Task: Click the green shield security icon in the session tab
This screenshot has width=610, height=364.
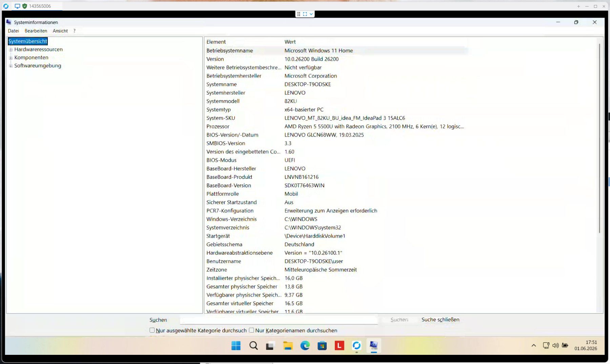Action: click(x=25, y=6)
